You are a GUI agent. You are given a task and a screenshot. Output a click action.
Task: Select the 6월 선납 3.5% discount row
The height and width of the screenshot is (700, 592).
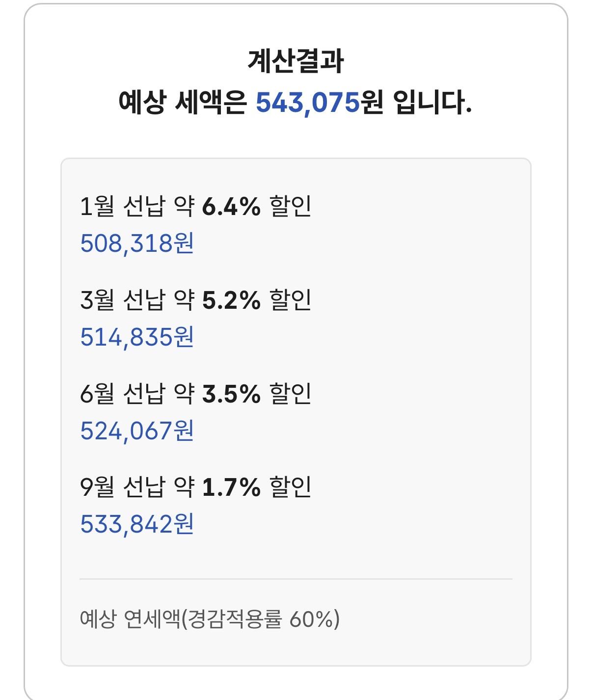[195, 394]
